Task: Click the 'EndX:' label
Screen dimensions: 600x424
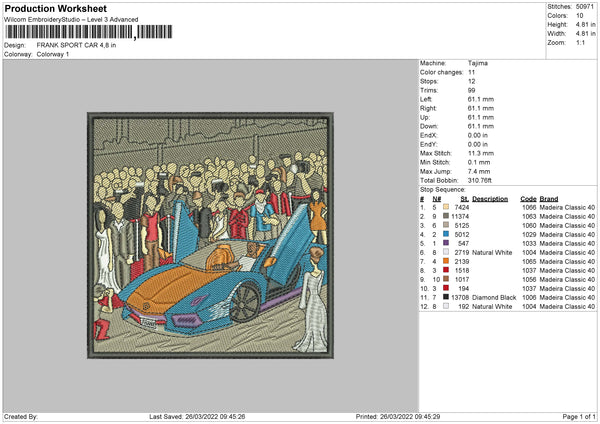Action: (429, 135)
